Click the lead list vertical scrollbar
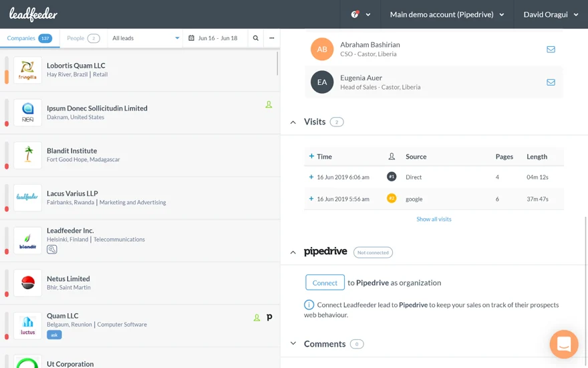Screen dimensions: 588x368 277,63
